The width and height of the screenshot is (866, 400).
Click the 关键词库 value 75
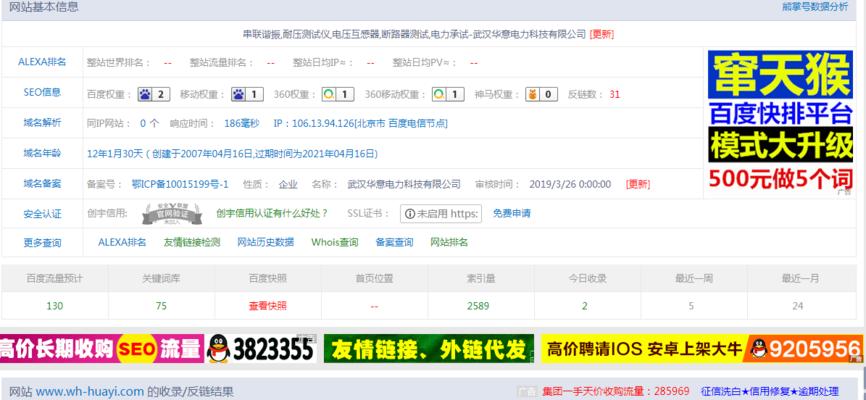161,306
